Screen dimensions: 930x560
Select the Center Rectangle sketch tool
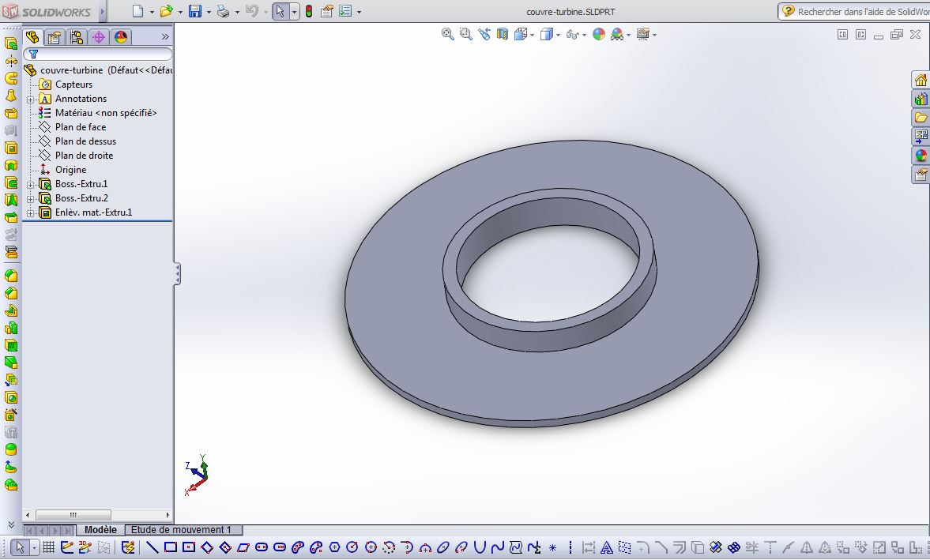[x=189, y=547]
